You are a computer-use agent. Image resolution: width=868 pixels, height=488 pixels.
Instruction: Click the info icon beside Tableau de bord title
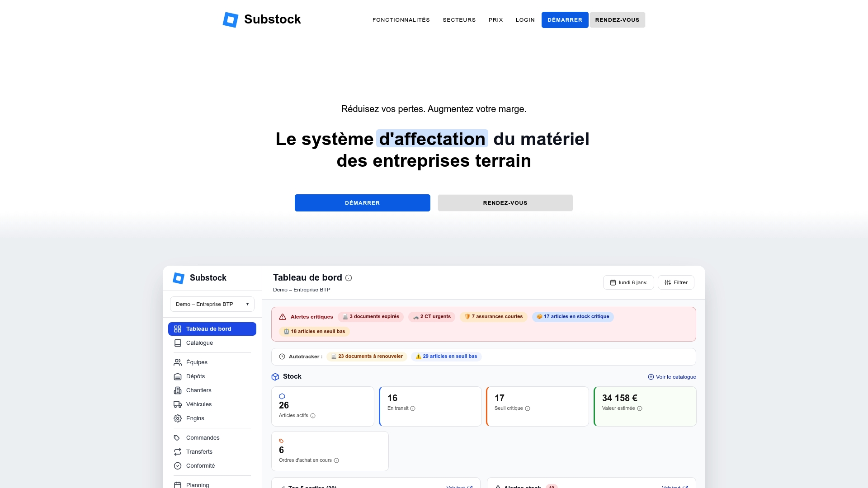(x=349, y=278)
